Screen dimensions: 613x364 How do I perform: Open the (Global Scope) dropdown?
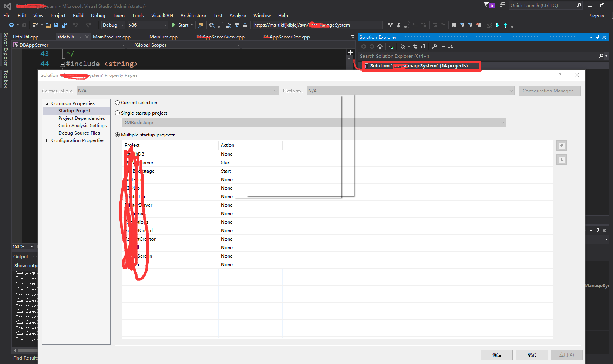[183, 45]
